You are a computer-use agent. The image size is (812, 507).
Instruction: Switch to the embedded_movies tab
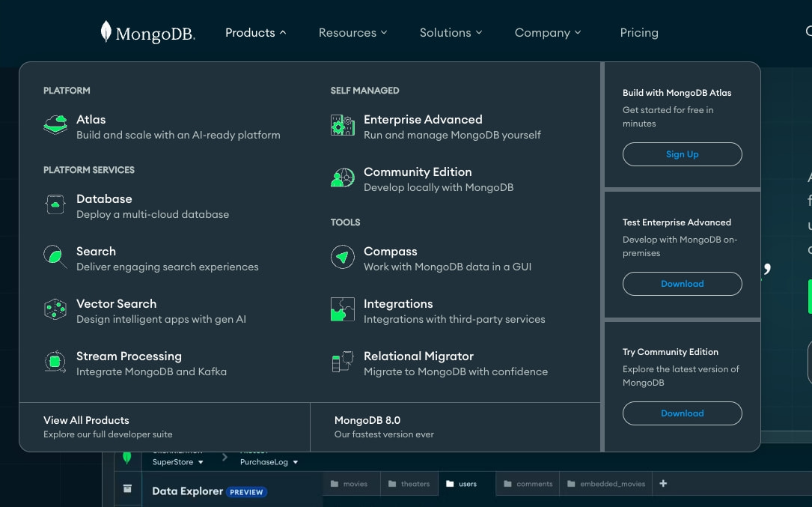pyautogui.click(x=606, y=484)
